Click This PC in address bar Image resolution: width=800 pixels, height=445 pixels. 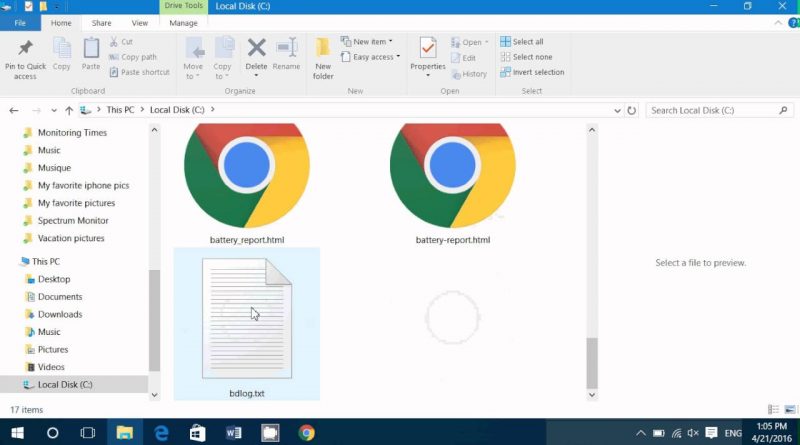pos(120,110)
